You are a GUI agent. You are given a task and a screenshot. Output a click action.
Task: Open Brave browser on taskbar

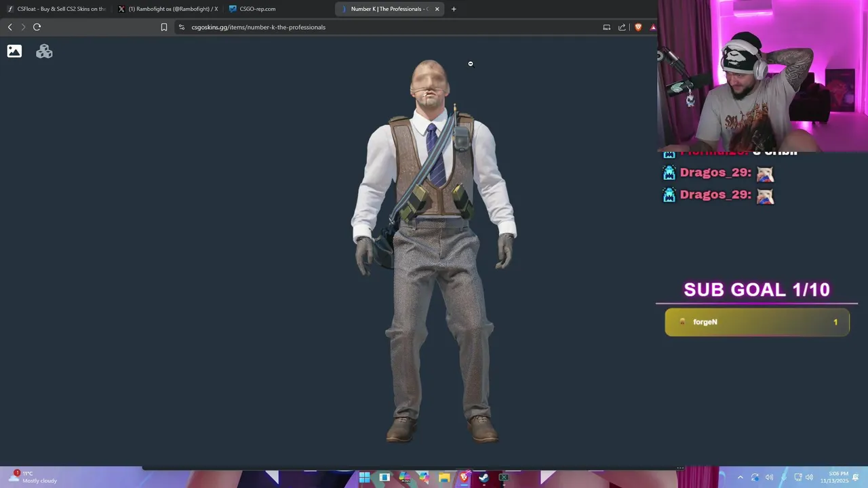[464, 478]
